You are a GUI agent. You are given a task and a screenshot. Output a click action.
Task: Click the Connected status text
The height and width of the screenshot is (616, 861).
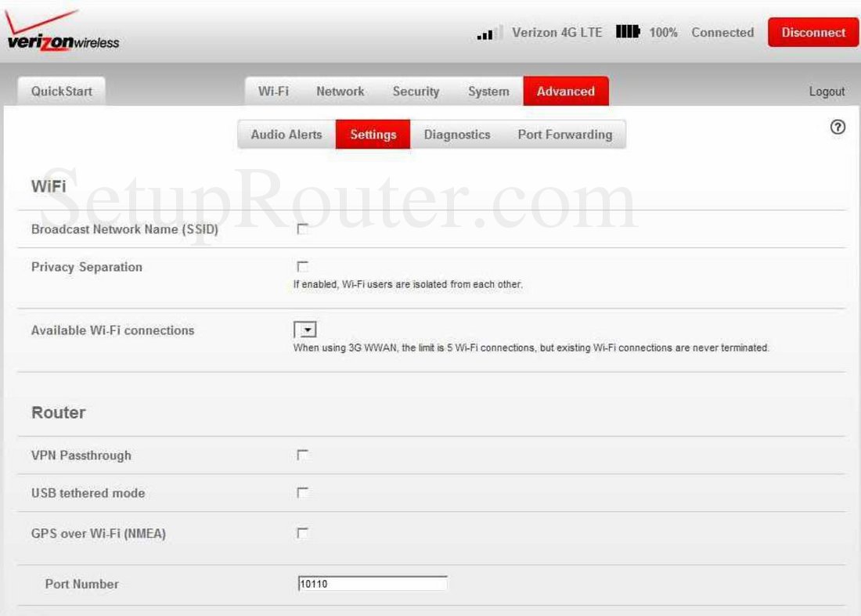coord(722,32)
